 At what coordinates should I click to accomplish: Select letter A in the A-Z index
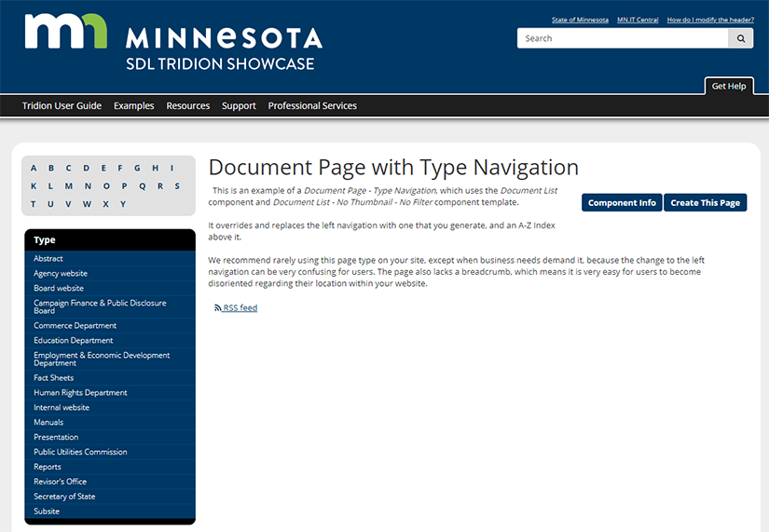pyautogui.click(x=34, y=169)
